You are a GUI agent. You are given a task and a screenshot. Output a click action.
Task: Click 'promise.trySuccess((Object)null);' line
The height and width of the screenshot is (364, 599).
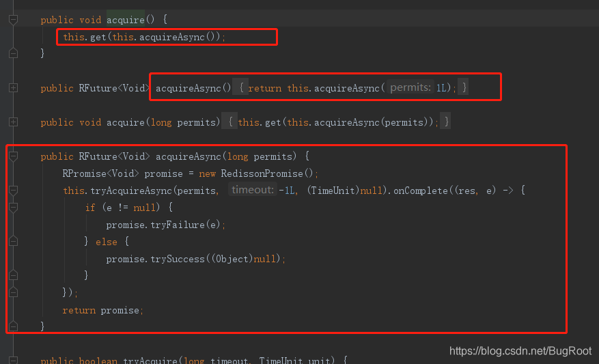tap(195, 260)
